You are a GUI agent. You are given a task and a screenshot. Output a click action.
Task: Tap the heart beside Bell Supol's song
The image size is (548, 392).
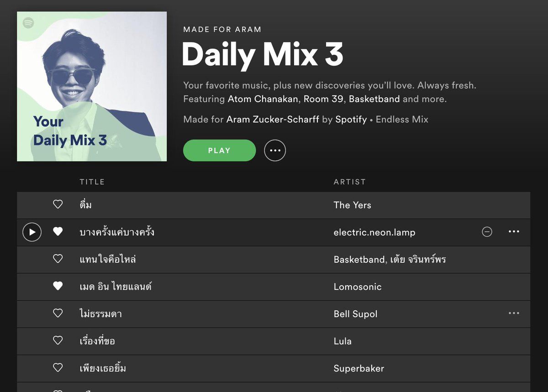pyautogui.click(x=58, y=314)
